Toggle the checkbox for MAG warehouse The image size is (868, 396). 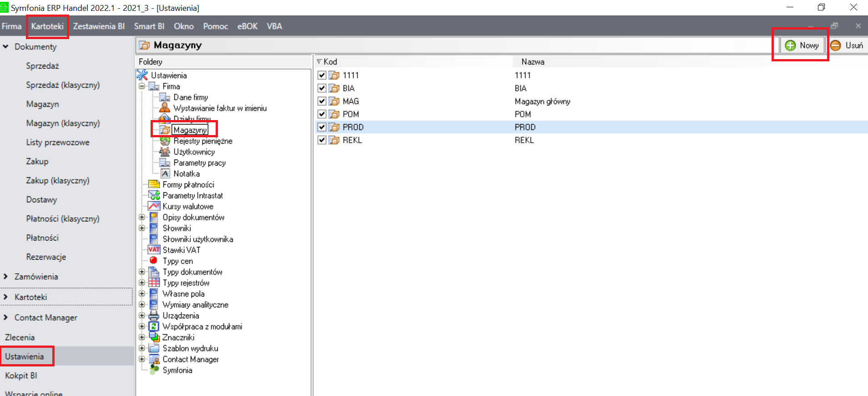[322, 101]
